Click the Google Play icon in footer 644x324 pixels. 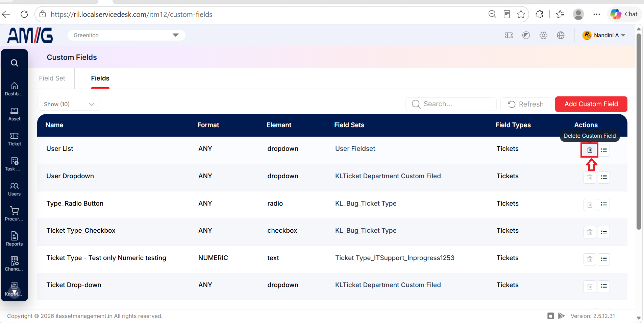[x=561, y=316]
